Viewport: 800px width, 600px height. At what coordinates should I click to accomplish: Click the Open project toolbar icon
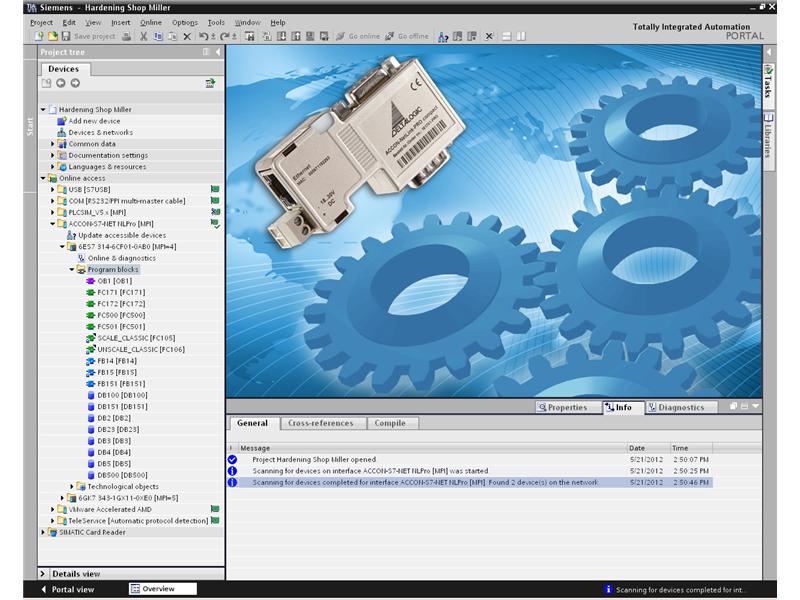(x=53, y=36)
